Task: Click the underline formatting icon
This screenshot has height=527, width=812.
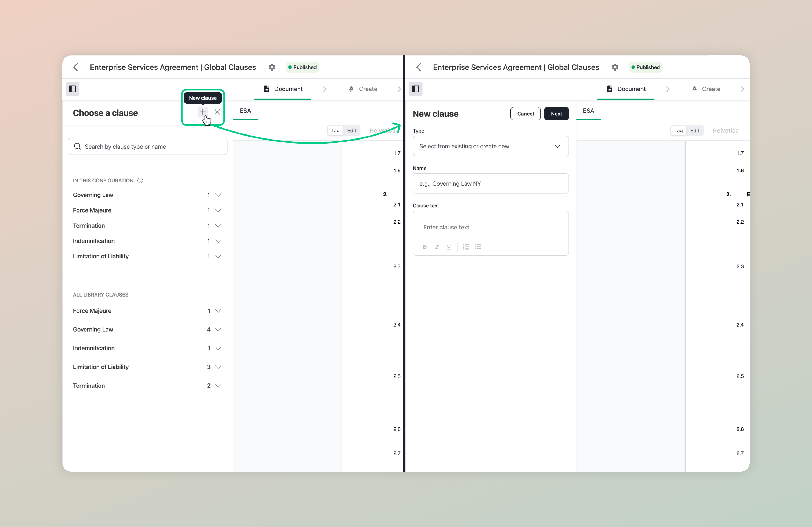Action: (x=449, y=247)
